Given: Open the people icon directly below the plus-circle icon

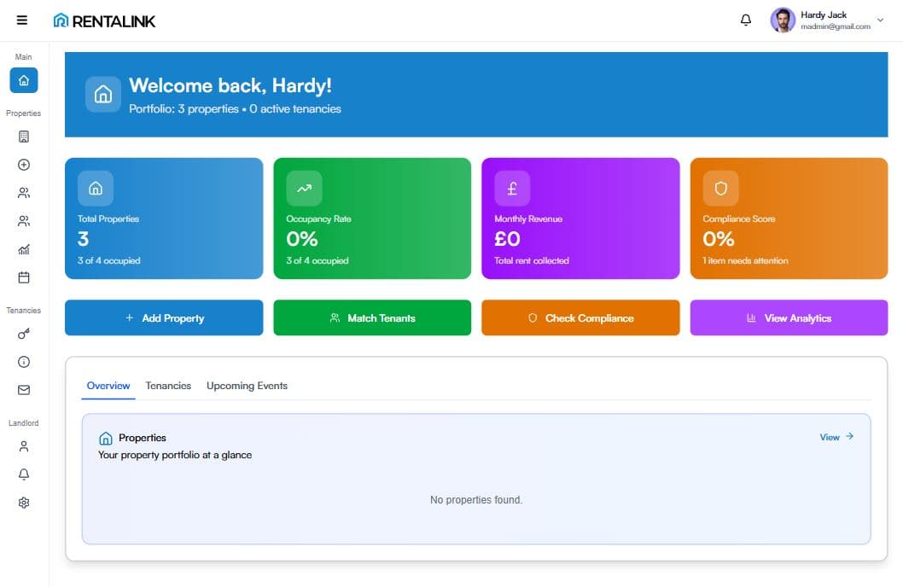Looking at the screenshot, I should (x=24, y=193).
